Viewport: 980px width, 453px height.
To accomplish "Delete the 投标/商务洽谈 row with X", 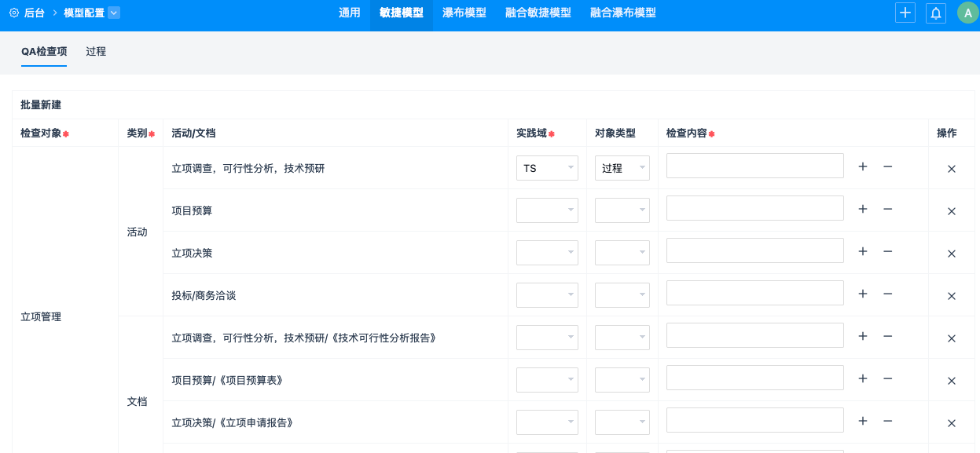I will coord(952,296).
